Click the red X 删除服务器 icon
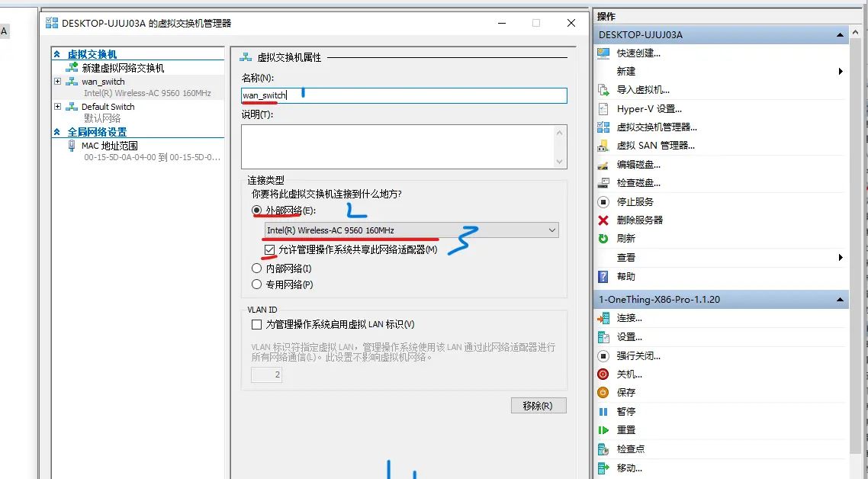868x479 pixels. [x=603, y=220]
